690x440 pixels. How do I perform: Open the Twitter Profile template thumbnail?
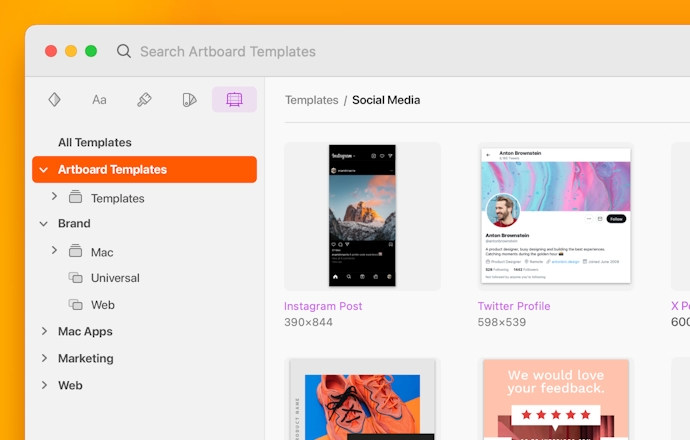556,216
